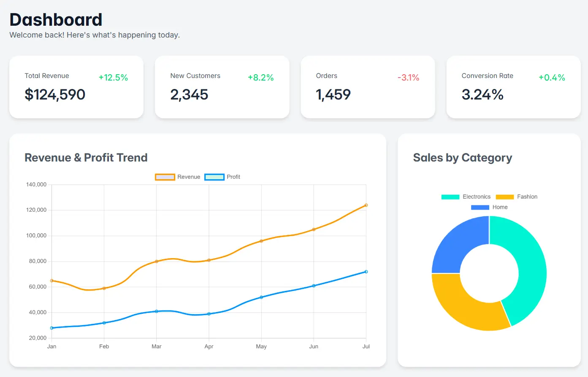Click the Conversion Rate value 3.24%
The width and height of the screenshot is (588, 377).
tap(482, 94)
